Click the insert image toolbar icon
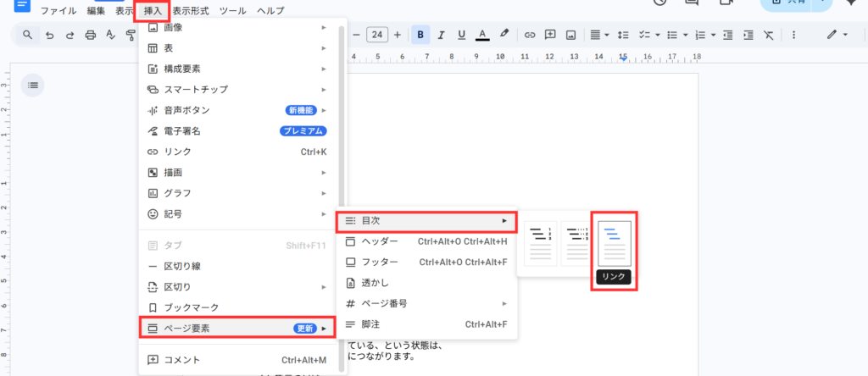 pos(571,35)
